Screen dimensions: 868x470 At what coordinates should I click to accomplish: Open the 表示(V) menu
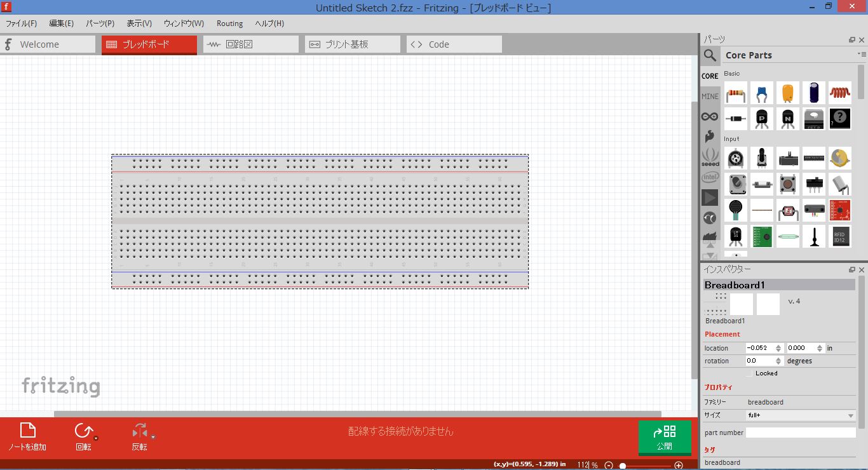(139, 23)
